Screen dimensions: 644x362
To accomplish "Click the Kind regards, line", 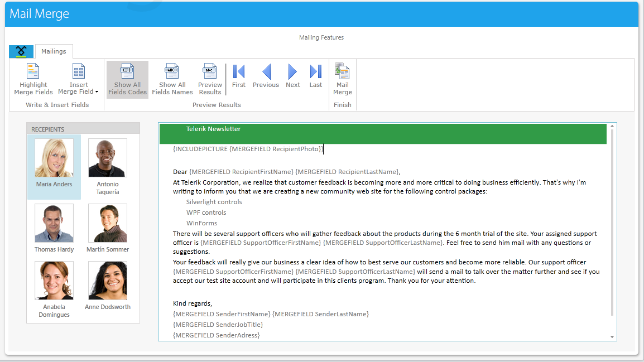I will pyautogui.click(x=193, y=304).
